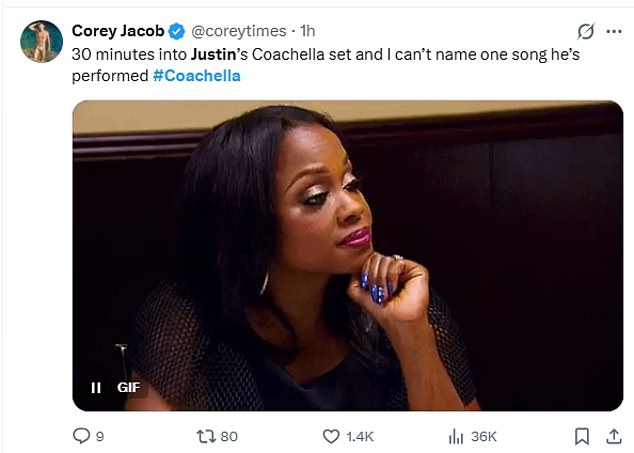Click the reply speech bubble icon
Screen dimensions: 634x453
pyautogui.click(x=83, y=436)
